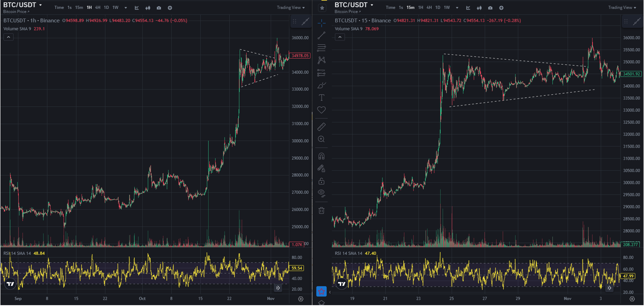Toggle lock all drawing tools

click(x=322, y=181)
